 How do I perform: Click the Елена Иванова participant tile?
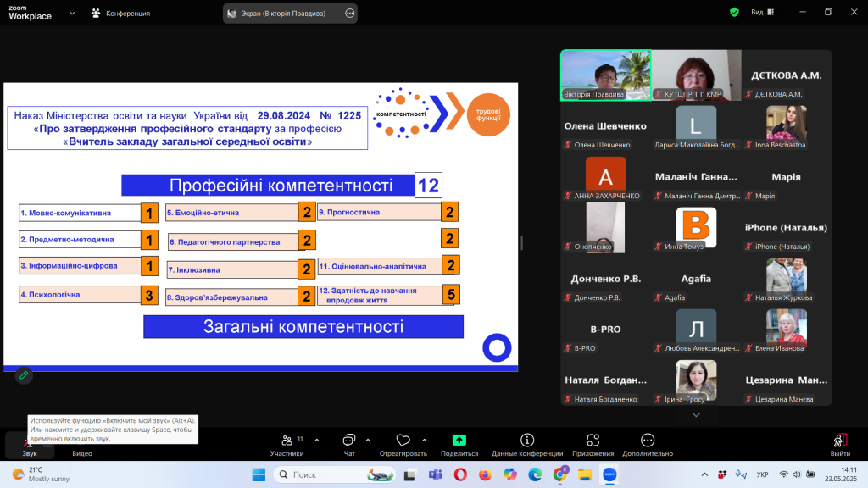(786, 330)
